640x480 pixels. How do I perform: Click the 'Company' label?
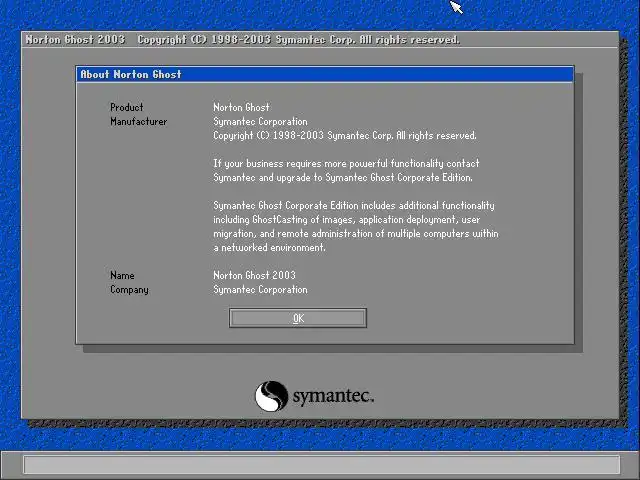pos(129,290)
